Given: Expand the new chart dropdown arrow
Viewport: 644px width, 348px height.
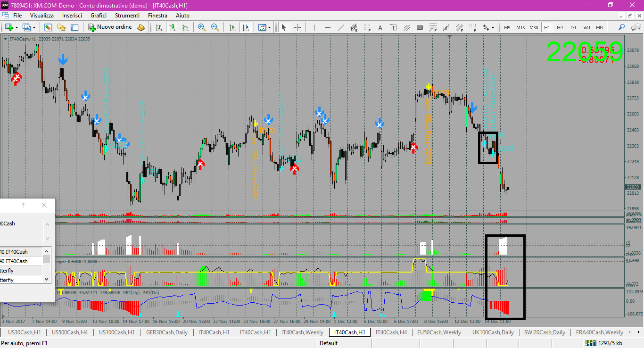Looking at the screenshot, I should click(17, 27).
